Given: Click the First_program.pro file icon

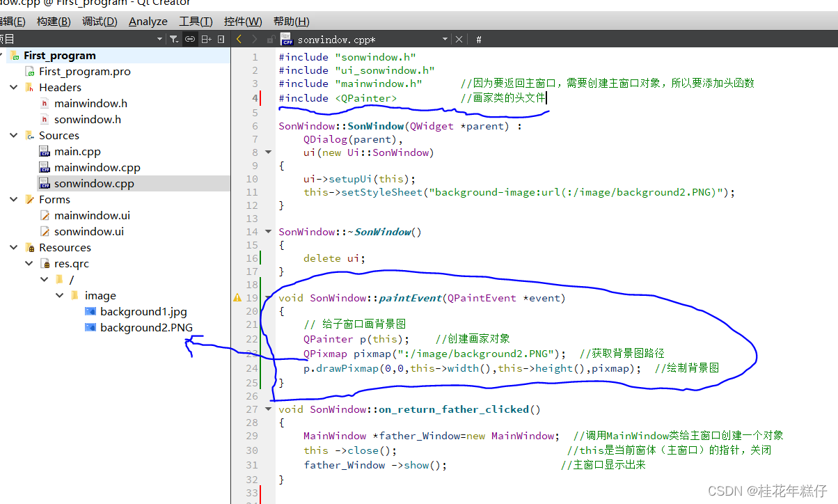Looking at the screenshot, I should click(x=30, y=72).
